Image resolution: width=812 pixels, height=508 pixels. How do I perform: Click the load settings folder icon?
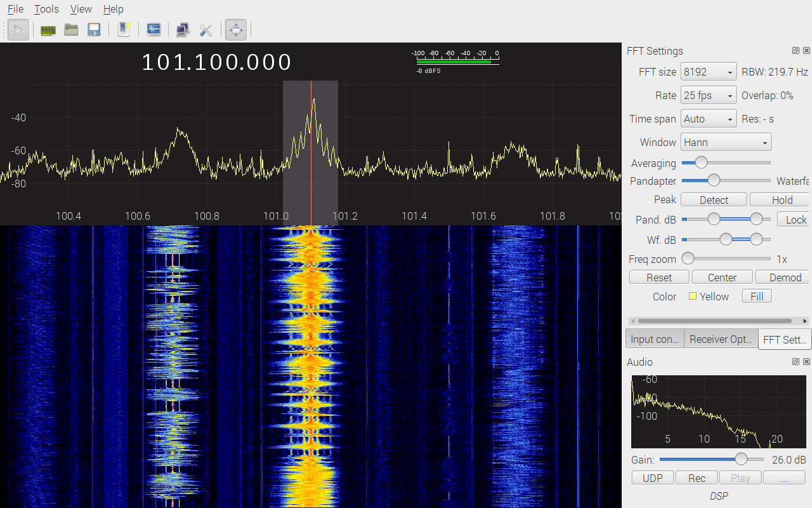click(x=71, y=30)
